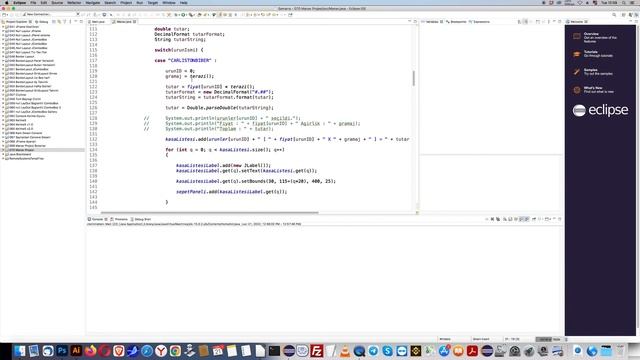Viewport: 640px width, 360px height.
Task: Expand the 070 Market Project node
Action: 3,150
